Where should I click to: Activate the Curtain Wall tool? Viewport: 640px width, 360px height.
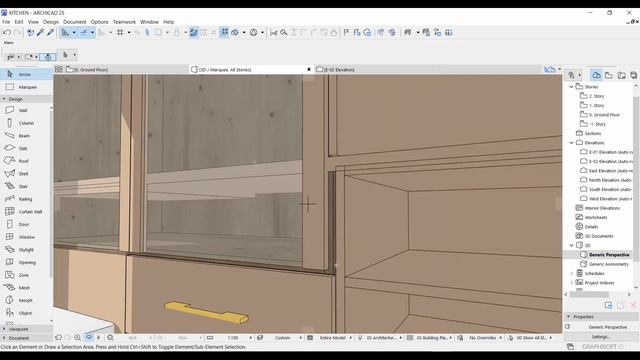tap(24, 211)
